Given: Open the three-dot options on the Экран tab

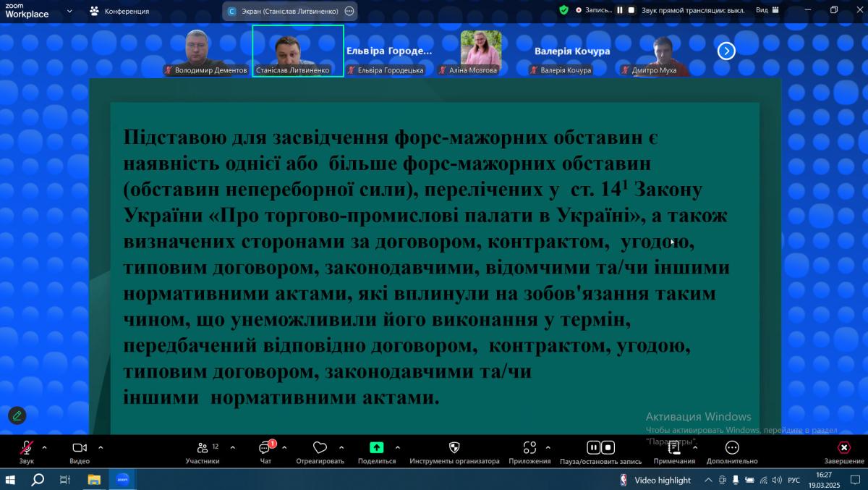Looking at the screenshot, I should (349, 11).
